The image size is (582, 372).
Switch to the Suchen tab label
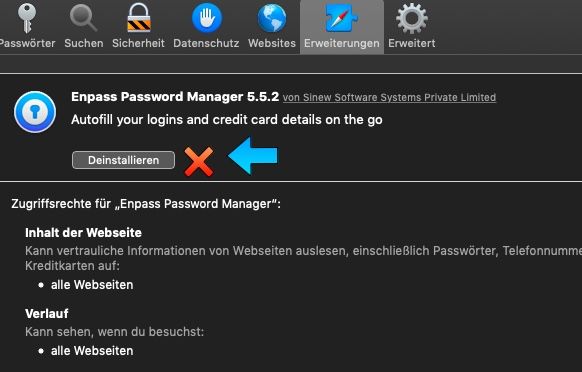[x=84, y=43]
